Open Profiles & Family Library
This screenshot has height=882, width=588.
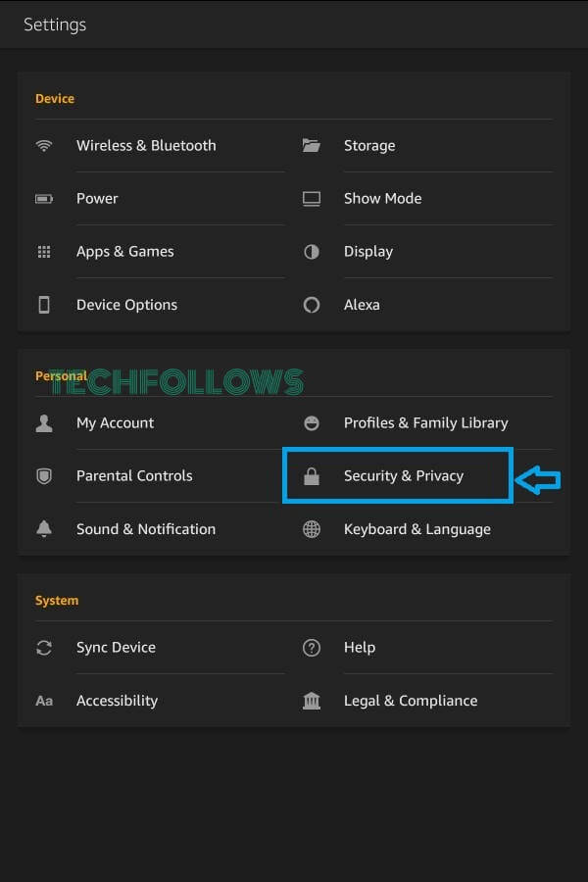[x=426, y=423]
